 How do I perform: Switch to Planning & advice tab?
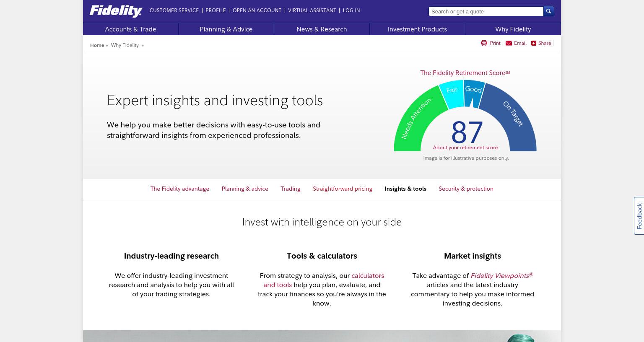(x=245, y=189)
